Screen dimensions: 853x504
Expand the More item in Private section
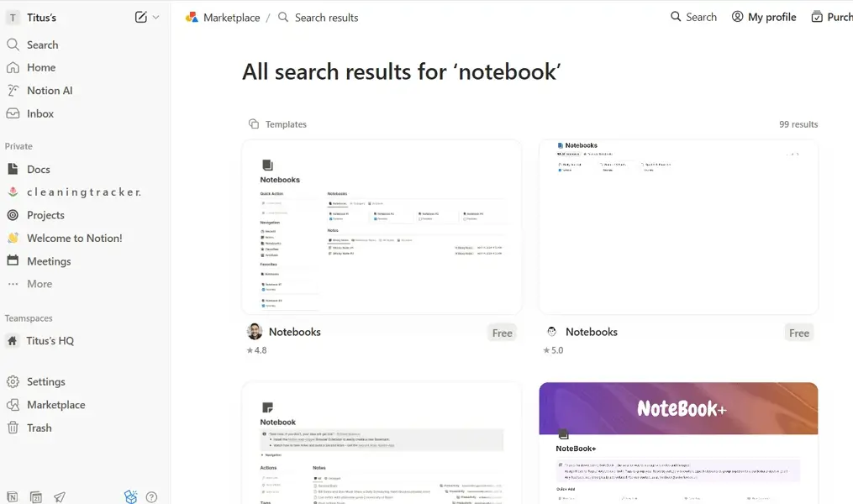click(x=40, y=283)
